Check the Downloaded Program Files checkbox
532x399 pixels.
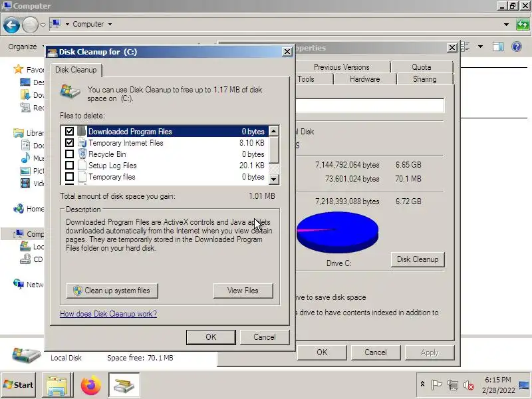click(x=70, y=131)
